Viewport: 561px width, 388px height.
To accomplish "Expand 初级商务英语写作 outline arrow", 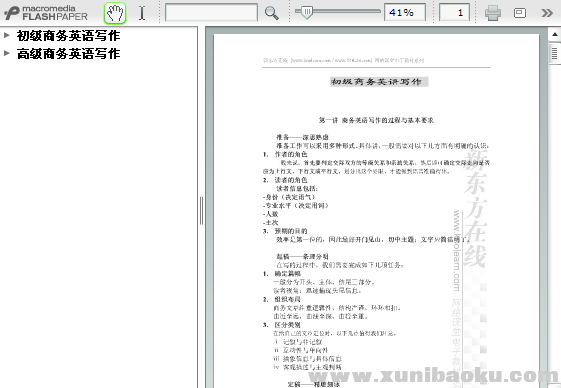I will (x=6, y=35).
